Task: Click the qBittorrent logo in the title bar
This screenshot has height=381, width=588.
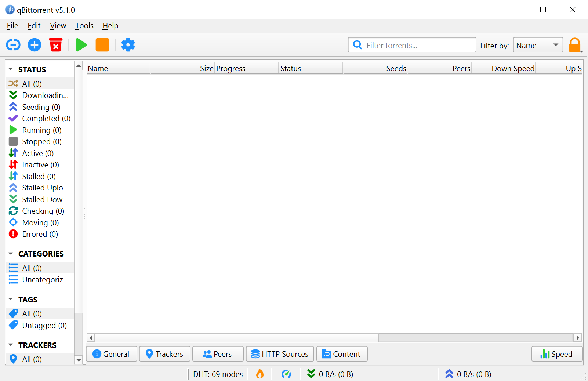Action: 10,10
